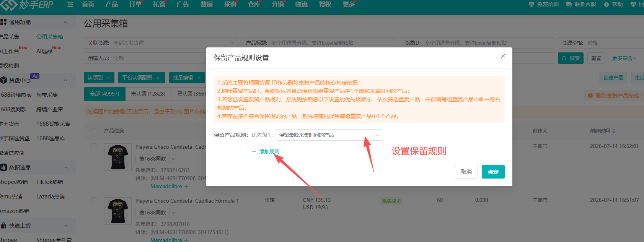
Task: Click the 货盘中心 cube icon
Action: 4,80
